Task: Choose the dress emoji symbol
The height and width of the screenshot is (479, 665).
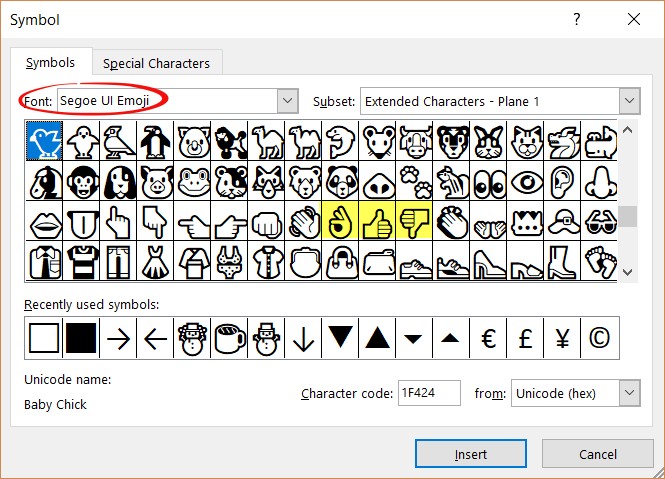Action: 156,261
